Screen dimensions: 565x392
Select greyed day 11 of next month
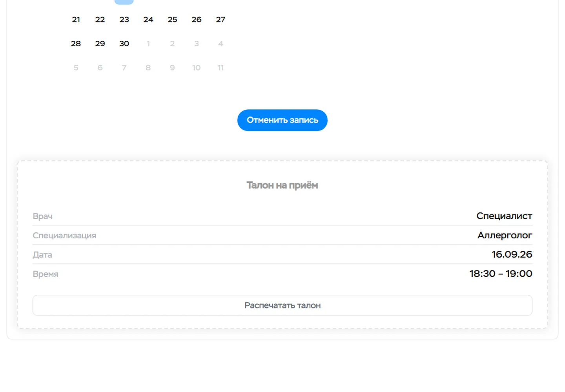point(221,68)
